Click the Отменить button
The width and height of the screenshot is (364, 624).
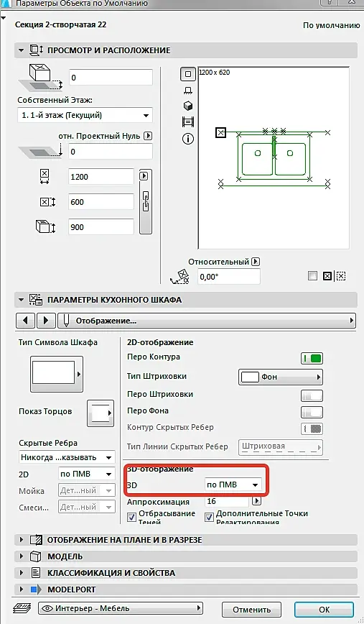pyautogui.click(x=251, y=610)
